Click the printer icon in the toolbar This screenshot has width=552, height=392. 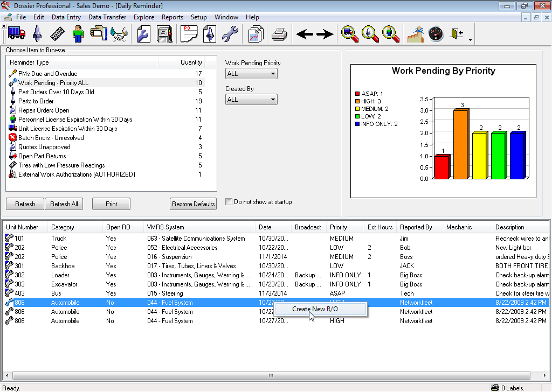coord(279,33)
